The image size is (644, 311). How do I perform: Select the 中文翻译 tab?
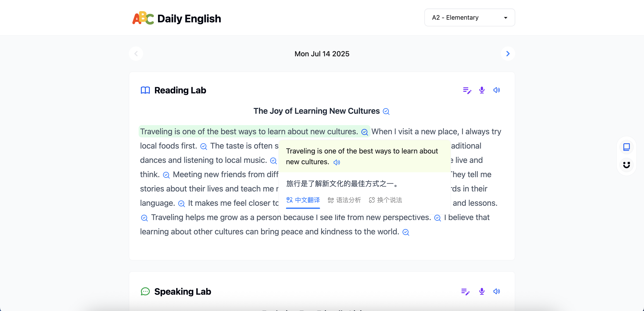pyautogui.click(x=303, y=200)
